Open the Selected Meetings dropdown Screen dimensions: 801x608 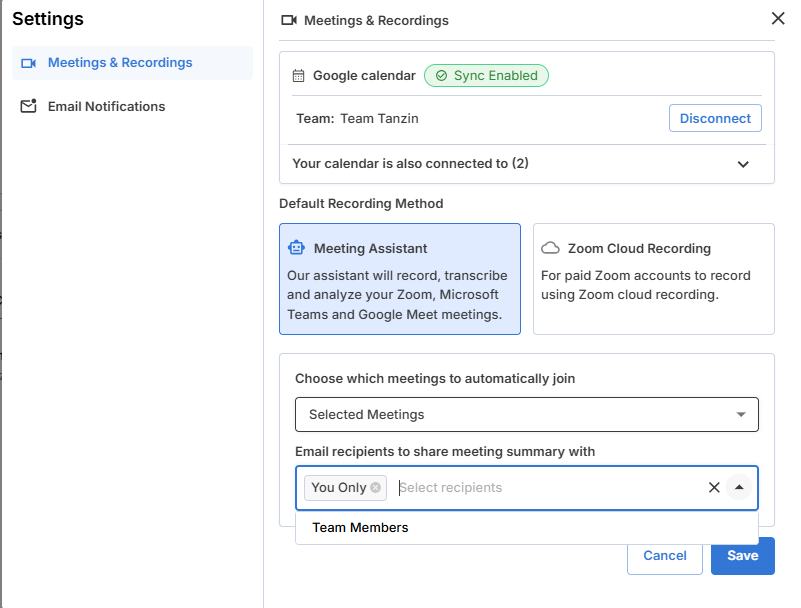point(526,414)
